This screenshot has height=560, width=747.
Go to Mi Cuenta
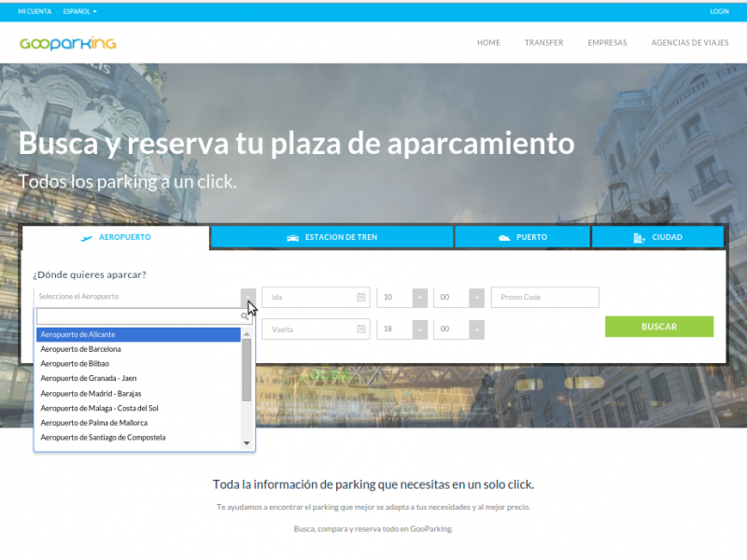pos(35,11)
